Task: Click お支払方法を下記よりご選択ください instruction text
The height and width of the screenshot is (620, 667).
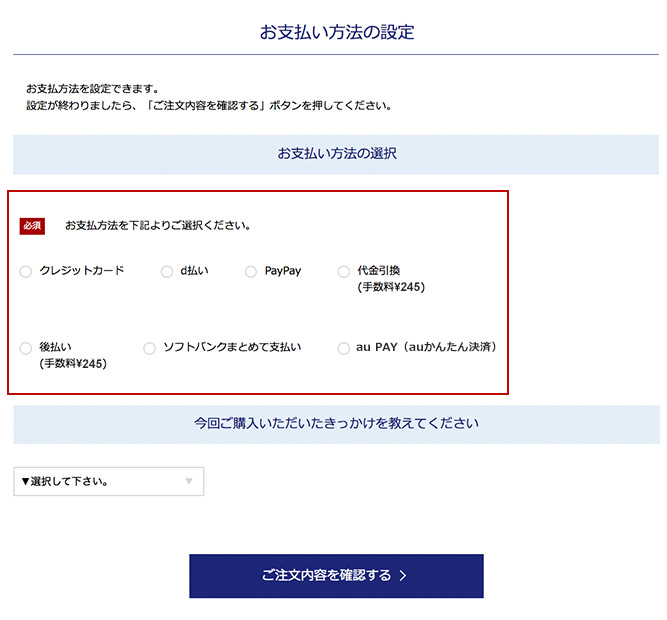Action: 157,226
